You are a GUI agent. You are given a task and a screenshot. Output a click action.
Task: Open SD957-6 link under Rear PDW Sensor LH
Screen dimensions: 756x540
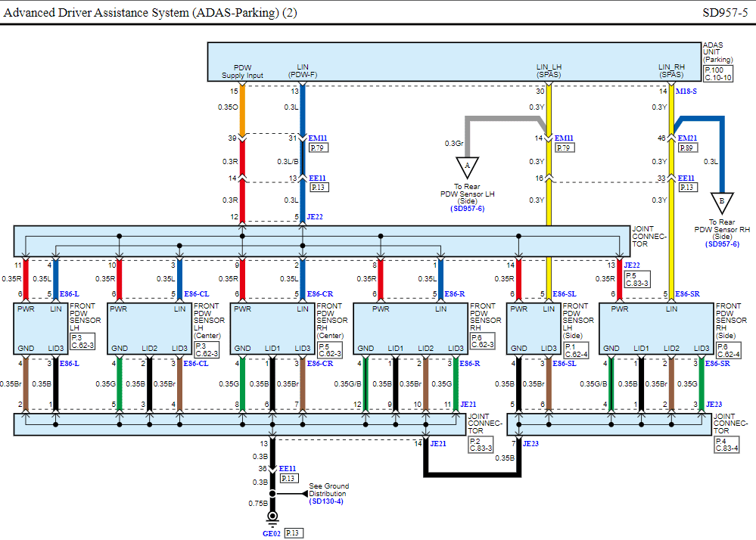click(468, 208)
